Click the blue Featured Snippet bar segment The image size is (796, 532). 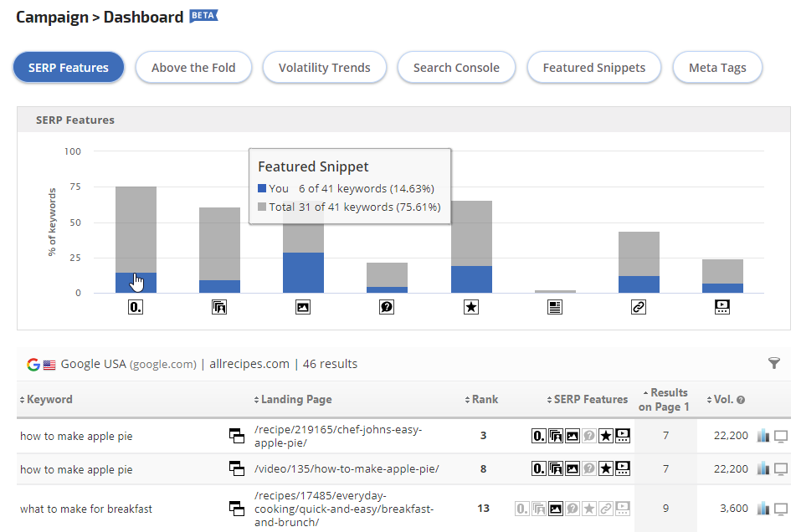pyautogui.click(x=136, y=283)
